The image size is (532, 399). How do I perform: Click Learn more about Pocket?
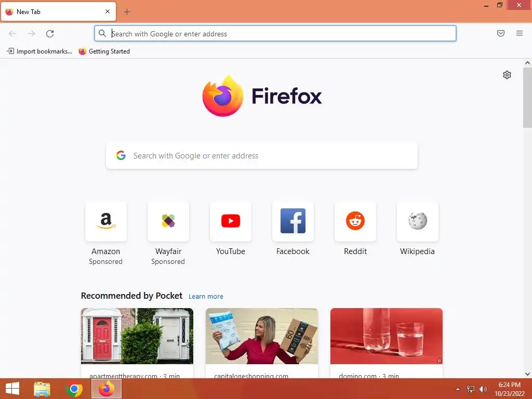click(206, 296)
